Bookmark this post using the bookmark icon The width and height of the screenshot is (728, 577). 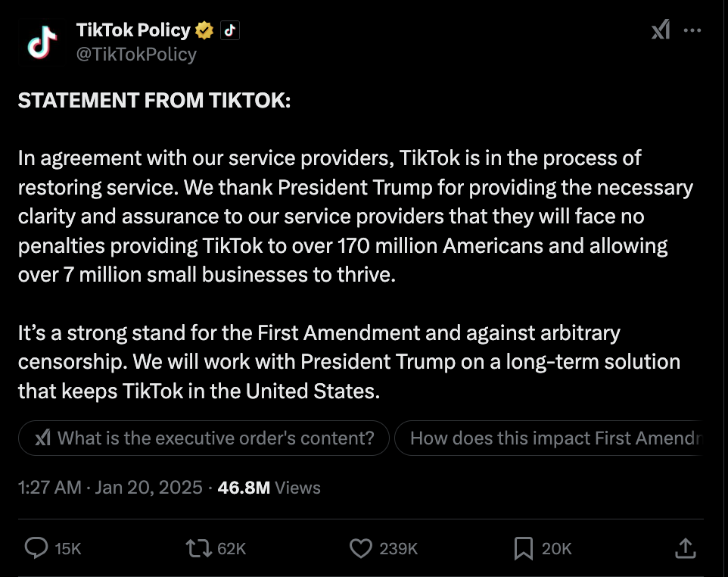523,548
